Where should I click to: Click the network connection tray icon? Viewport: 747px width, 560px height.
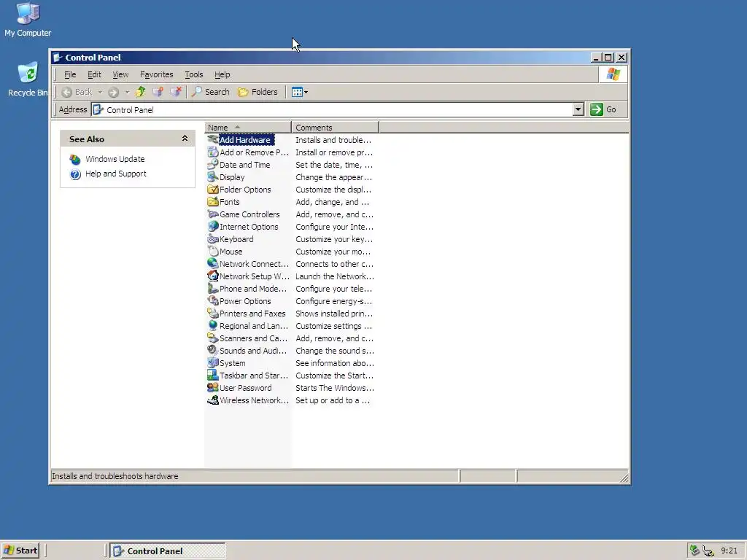point(708,551)
